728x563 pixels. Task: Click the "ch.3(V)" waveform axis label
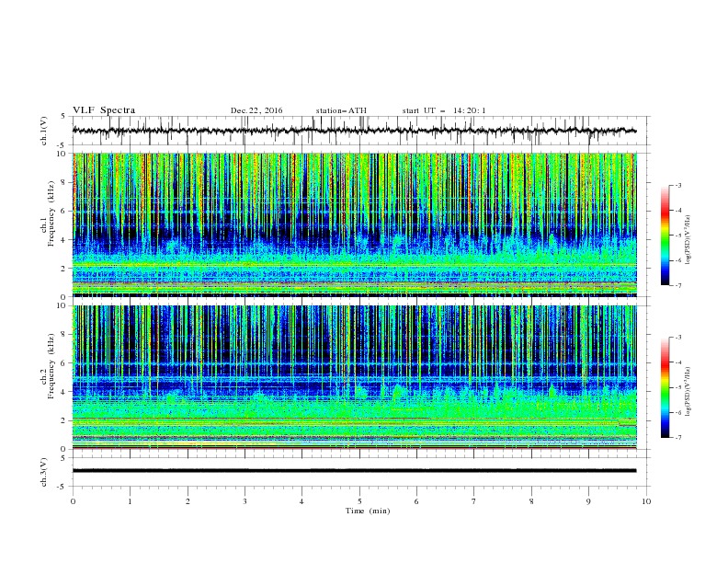(x=44, y=472)
